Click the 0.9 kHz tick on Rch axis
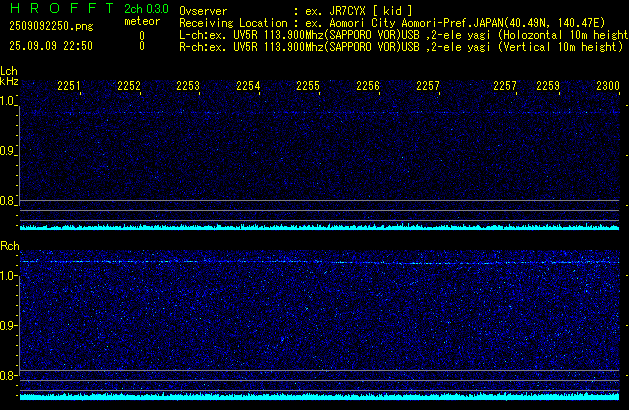The height and width of the screenshot is (410, 629). coord(9,325)
